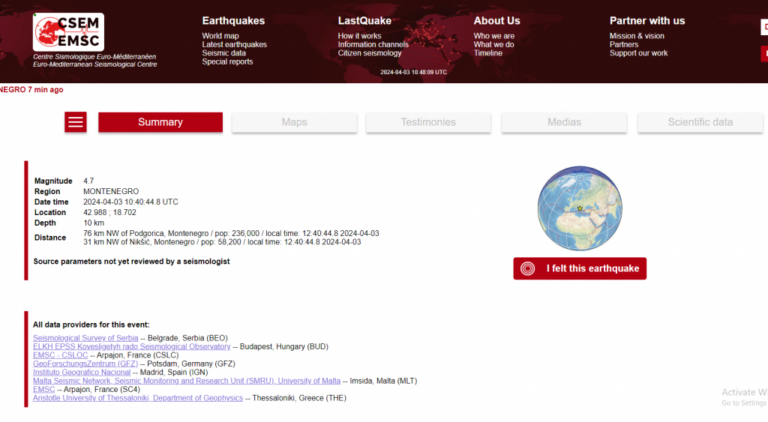Click Aristotle University of Thessaloniki link
This screenshot has height=422, width=768.
click(x=137, y=398)
